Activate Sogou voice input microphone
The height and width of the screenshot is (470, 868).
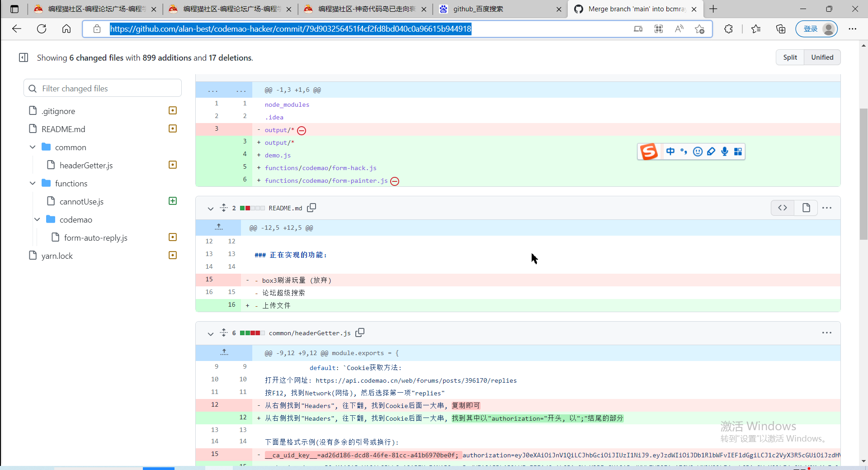(725, 152)
